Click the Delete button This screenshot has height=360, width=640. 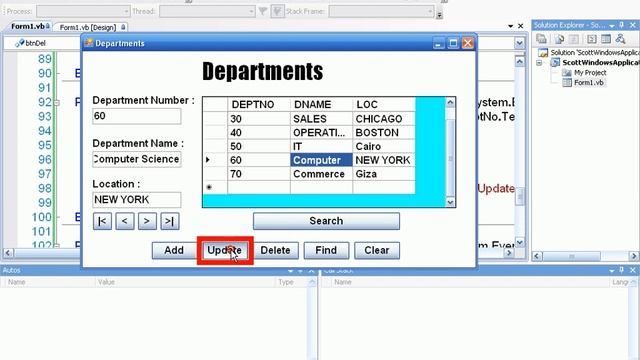coord(276,250)
